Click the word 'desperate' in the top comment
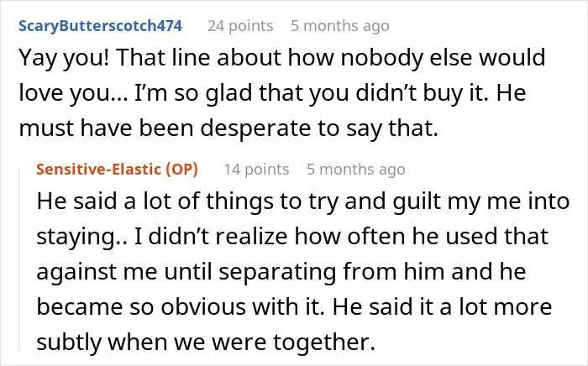Screen dimensions: 588x366 click(255, 128)
